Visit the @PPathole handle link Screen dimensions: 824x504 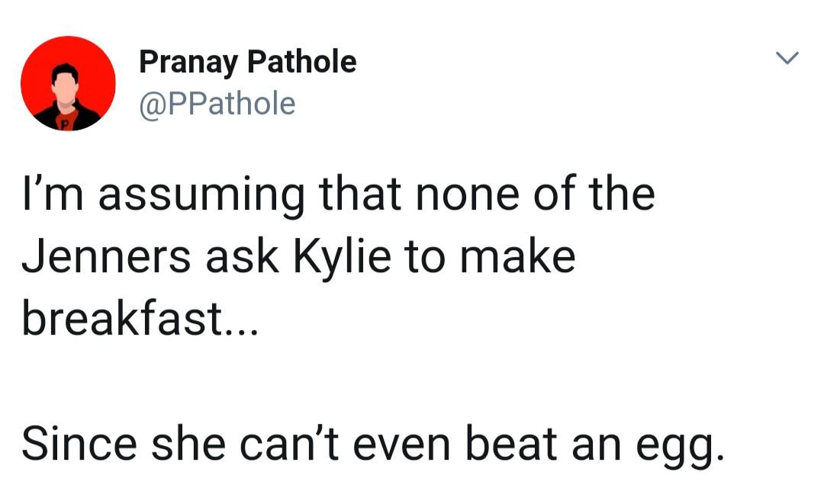tap(217, 104)
